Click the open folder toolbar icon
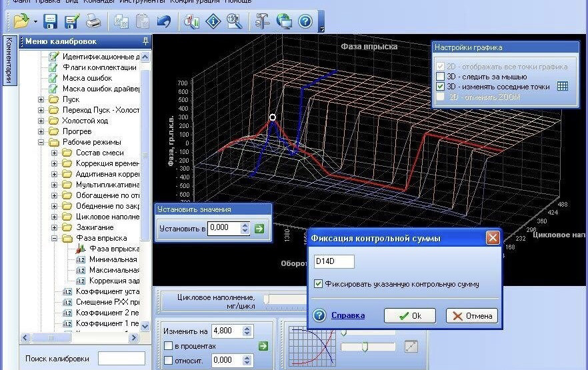This screenshot has height=370, width=588. click(21, 21)
